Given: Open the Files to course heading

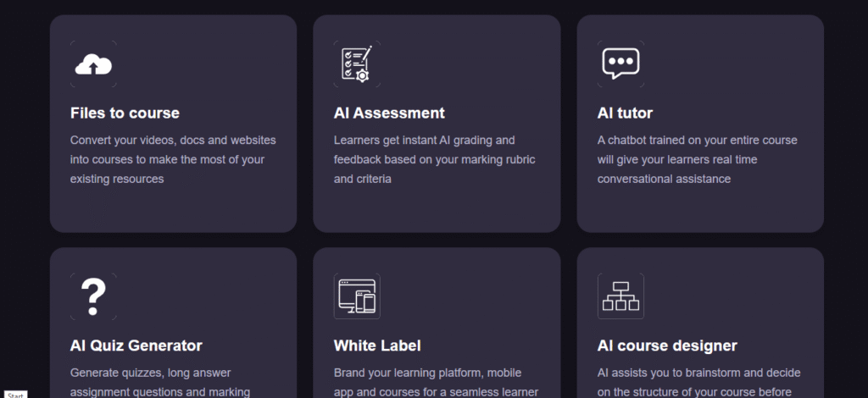Looking at the screenshot, I should pyautogui.click(x=125, y=113).
